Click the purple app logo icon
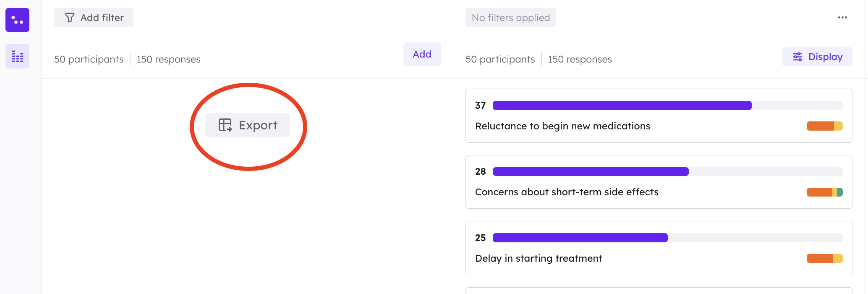 pyautogui.click(x=17, y=20)
